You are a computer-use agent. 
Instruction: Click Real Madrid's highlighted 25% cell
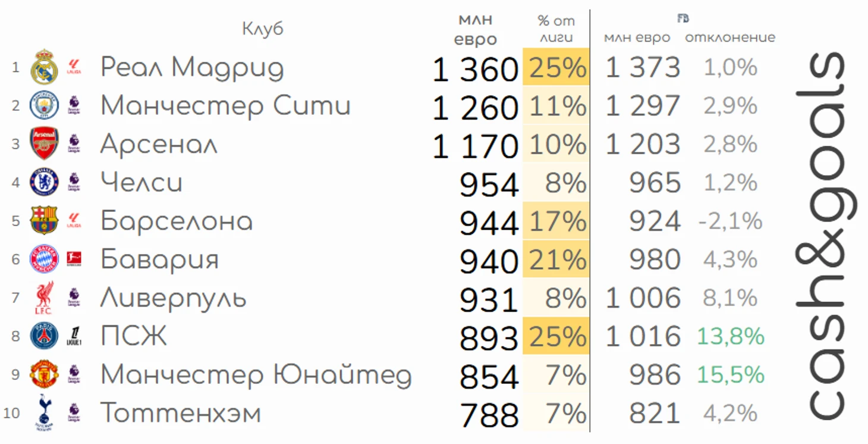tap(556, 67)
